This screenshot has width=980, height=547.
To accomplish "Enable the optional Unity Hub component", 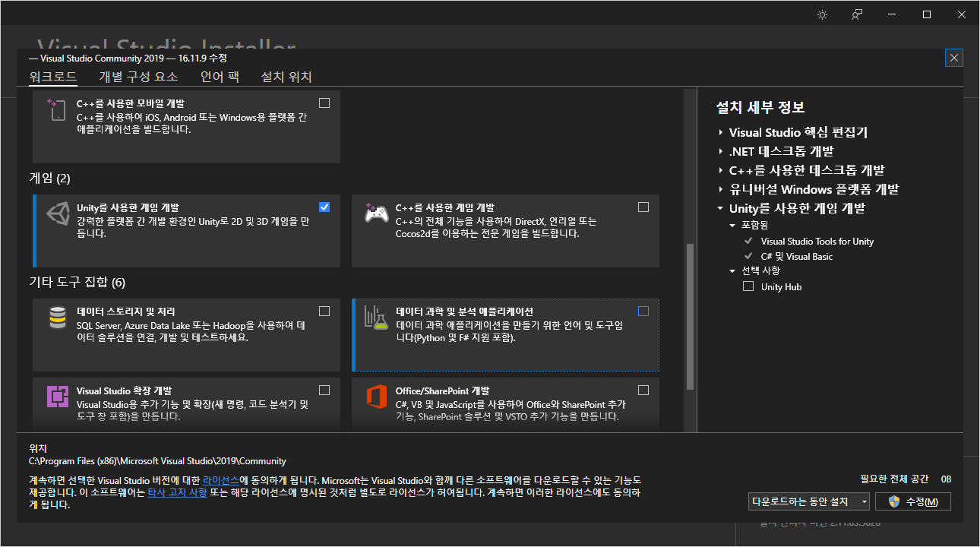I will [x=748, y=286].
